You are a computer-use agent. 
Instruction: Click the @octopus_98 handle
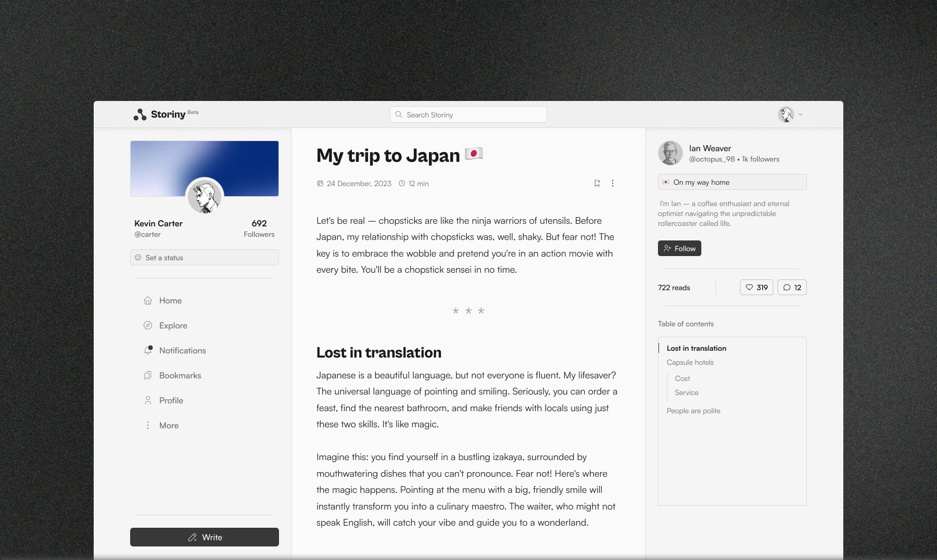tap(712, 159)
